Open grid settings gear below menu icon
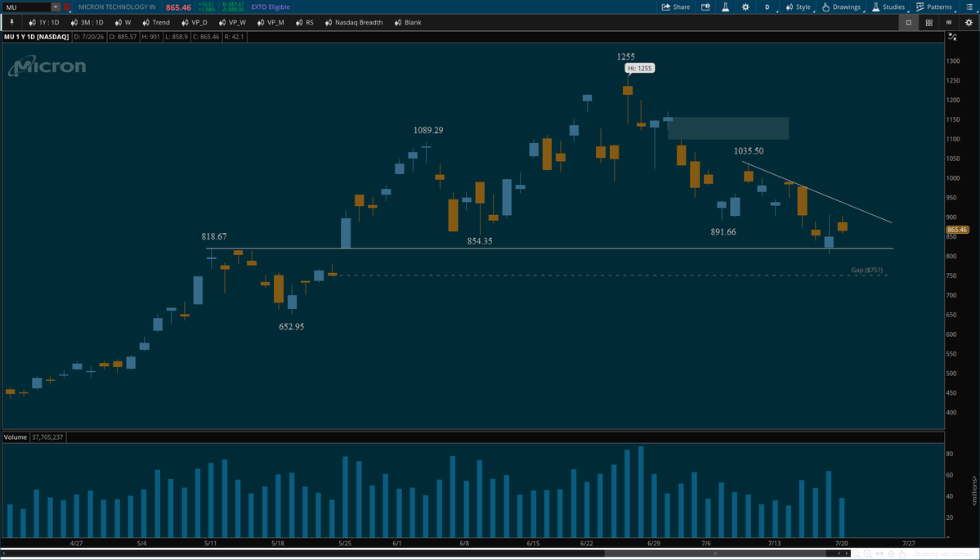 click(969, 23)
